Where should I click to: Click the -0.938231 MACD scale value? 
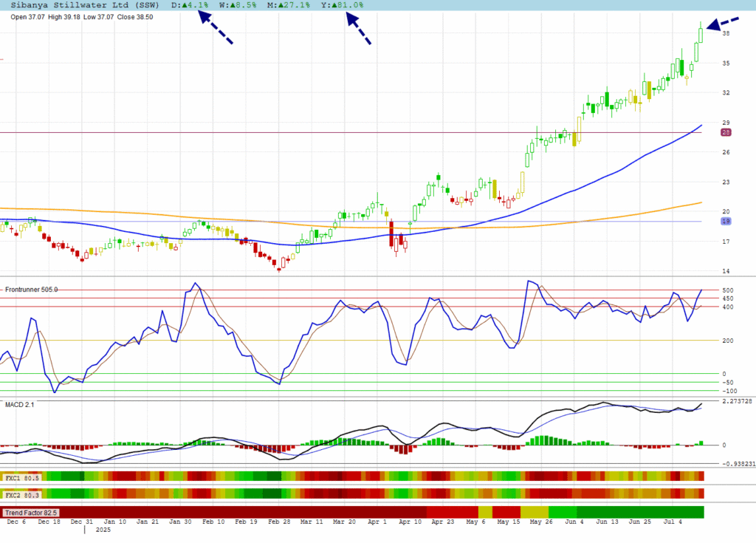click(738, 464)
